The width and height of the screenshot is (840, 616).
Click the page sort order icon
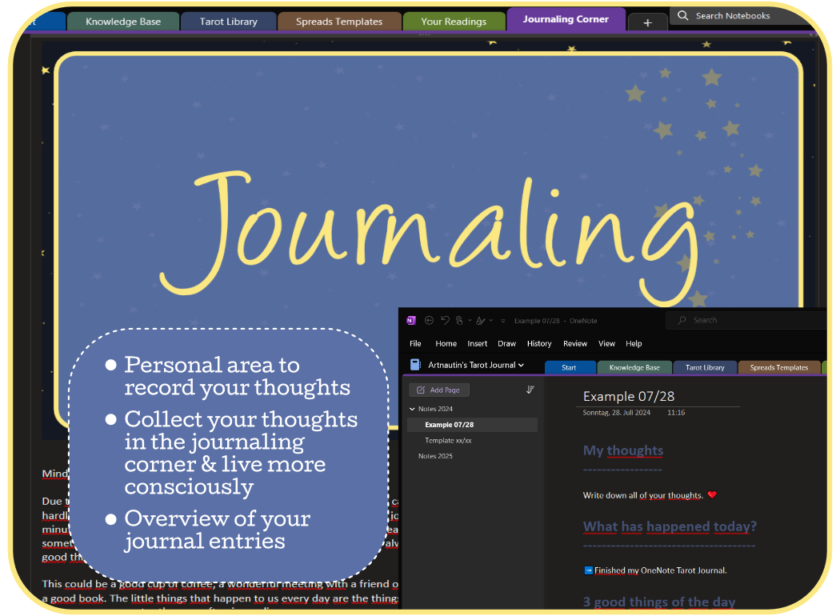click(x=530, y=389)
